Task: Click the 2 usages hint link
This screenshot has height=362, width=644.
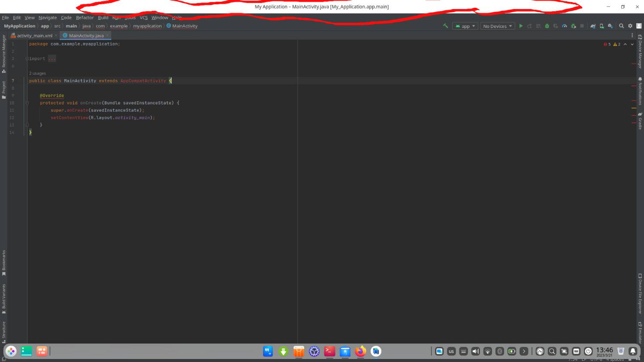Action: tap(37, 73)
